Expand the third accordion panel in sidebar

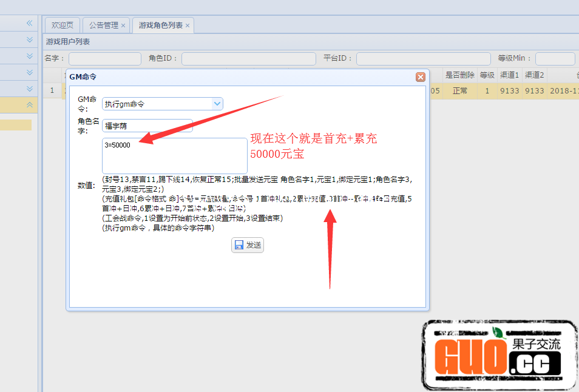[x=29, y=73]
